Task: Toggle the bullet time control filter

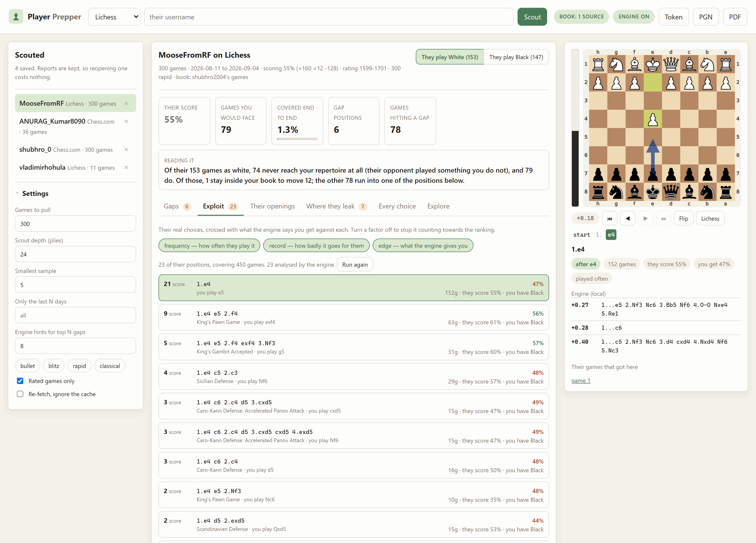Action: coord(27,366)
